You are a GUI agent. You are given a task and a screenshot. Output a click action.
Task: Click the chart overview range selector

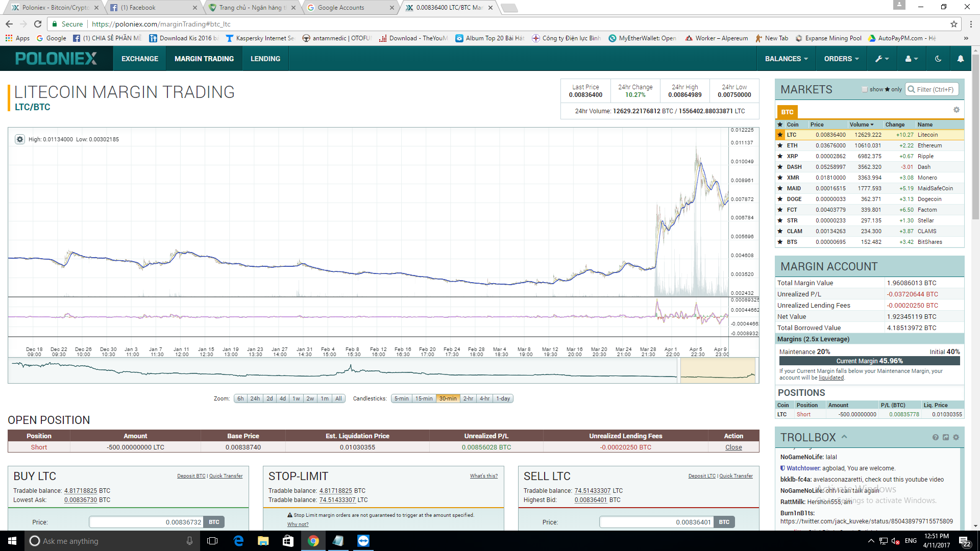[717, 370]
